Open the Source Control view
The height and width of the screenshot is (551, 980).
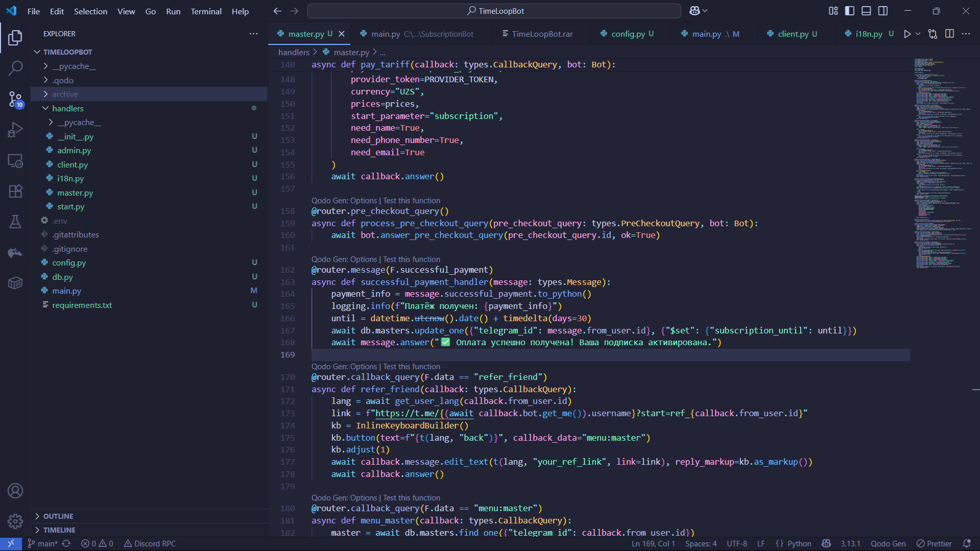coord(15,99)
